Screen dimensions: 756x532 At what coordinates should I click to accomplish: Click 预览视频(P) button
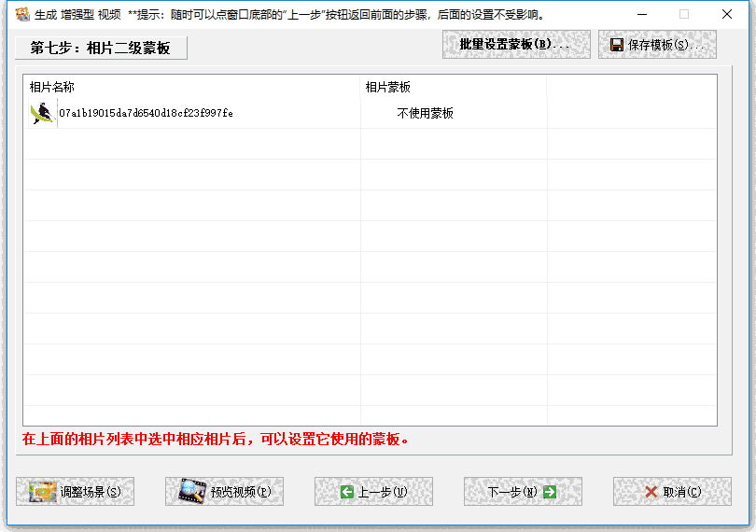(224, 492)
